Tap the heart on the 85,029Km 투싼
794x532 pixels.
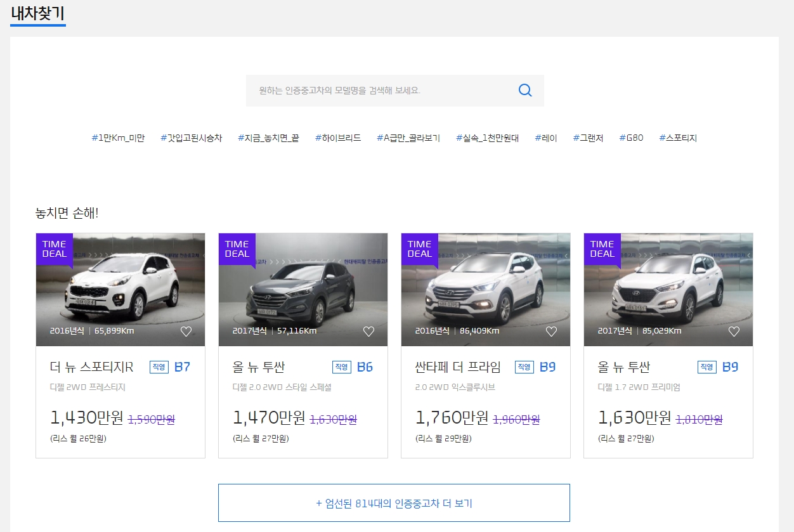point(734,331)
